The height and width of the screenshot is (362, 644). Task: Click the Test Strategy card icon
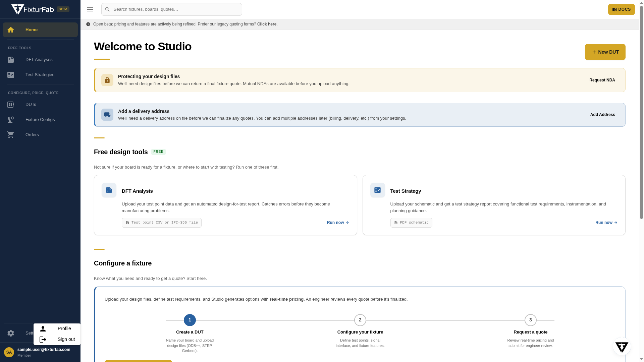tap(378, 190)
